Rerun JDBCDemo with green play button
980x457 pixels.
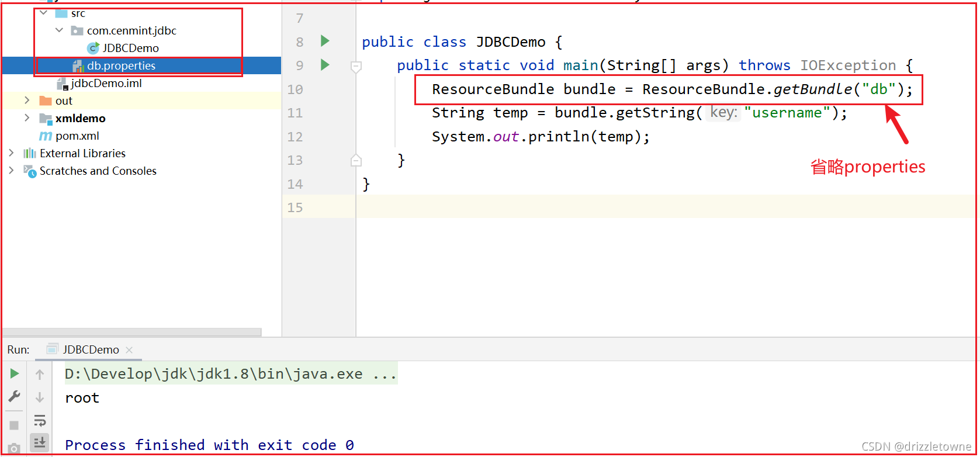point(15,373)
